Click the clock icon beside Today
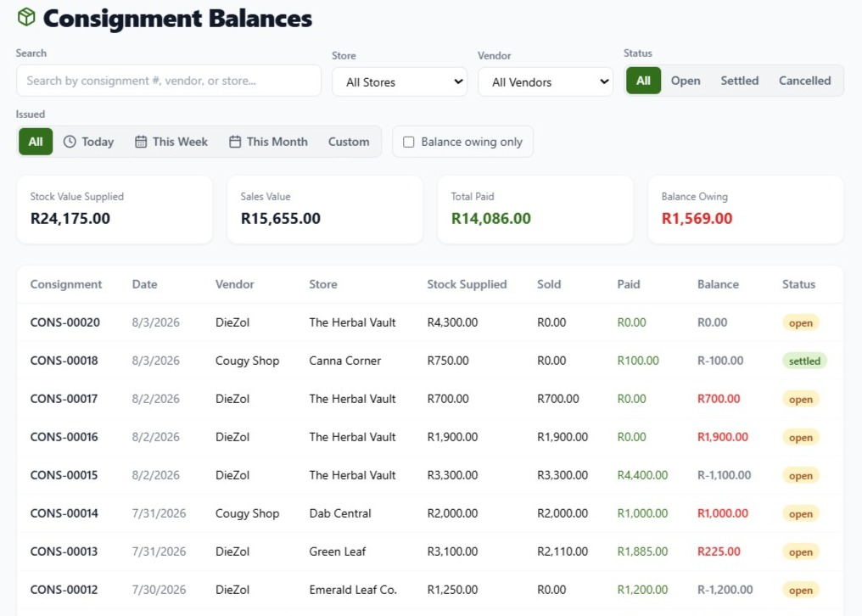 pyautogui.click(x=70, y=142)
